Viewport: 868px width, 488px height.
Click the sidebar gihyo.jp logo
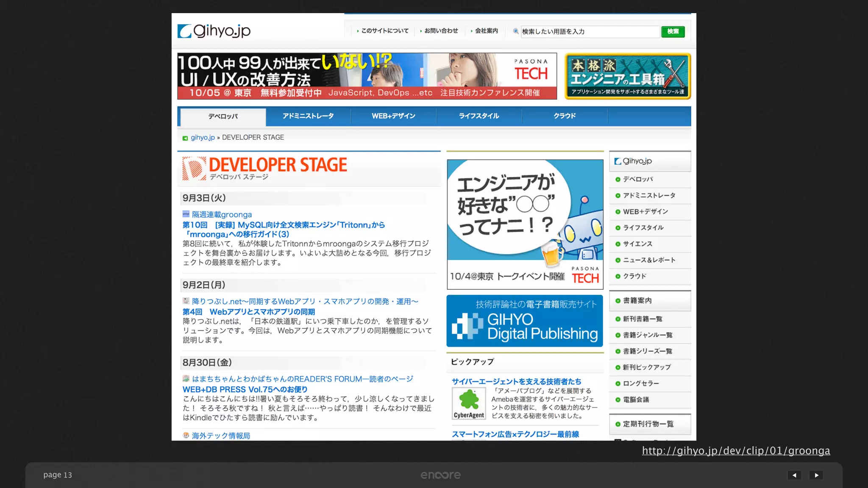[633, 161]
